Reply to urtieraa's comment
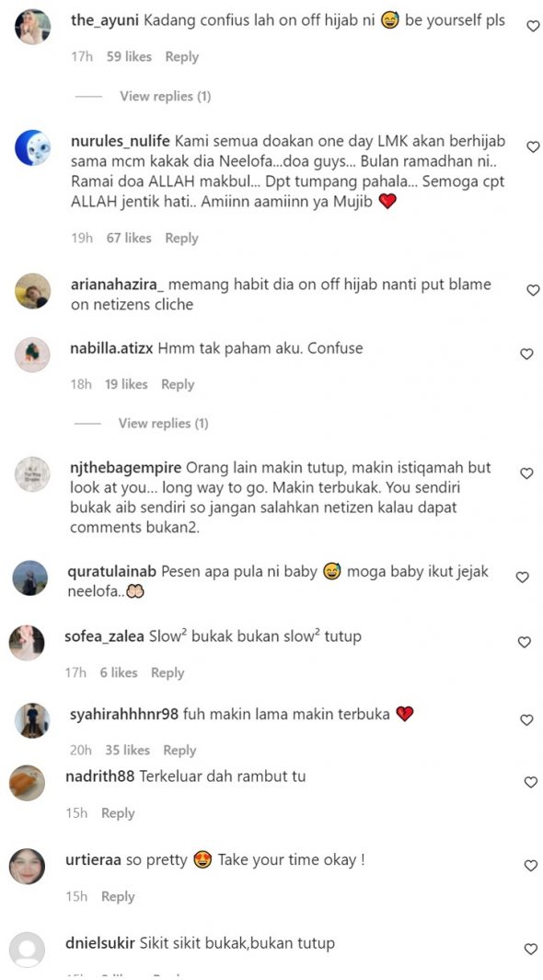 click(118, 897)
